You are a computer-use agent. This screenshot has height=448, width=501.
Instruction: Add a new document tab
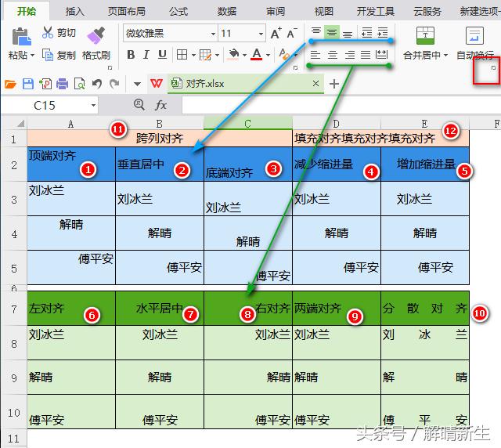334,84
